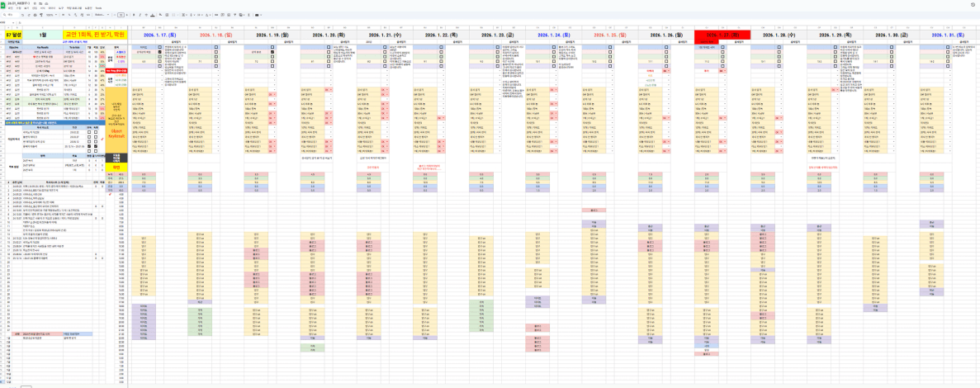The image size is (980, 388).
Task: Activate the paint format tool
Action: pyautogui.click(x=41, y=15)
